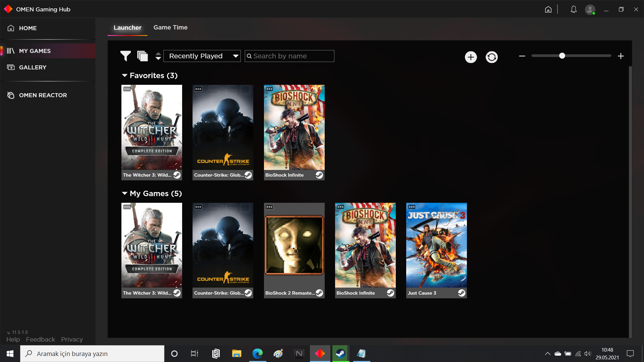Click the tile size slider handle

click(562, 56)
